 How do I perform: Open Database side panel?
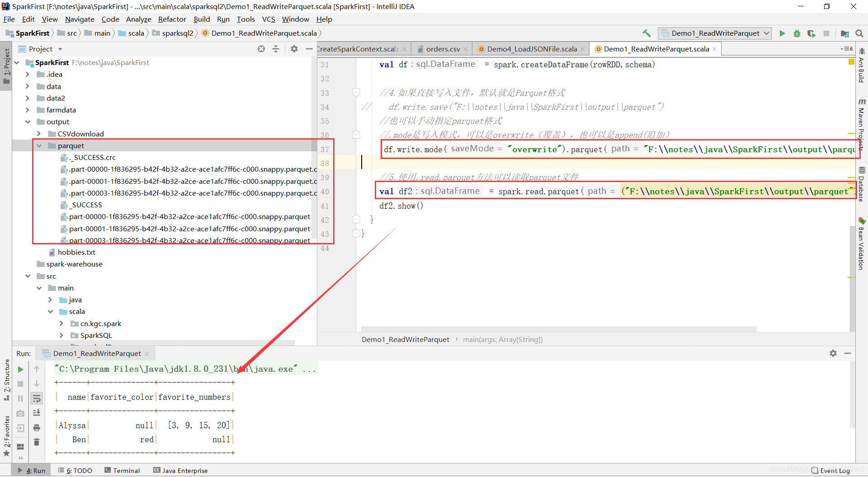tap(862, 184)
